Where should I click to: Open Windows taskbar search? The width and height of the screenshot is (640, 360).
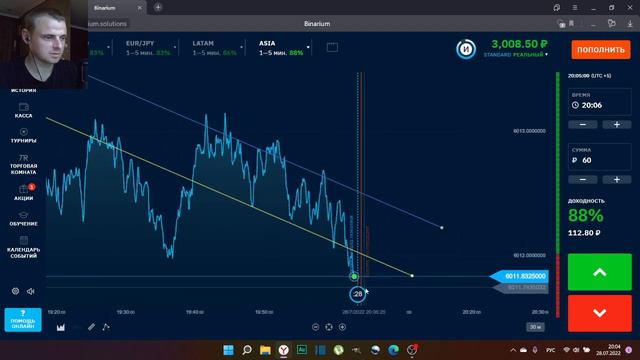coord(247,350)
